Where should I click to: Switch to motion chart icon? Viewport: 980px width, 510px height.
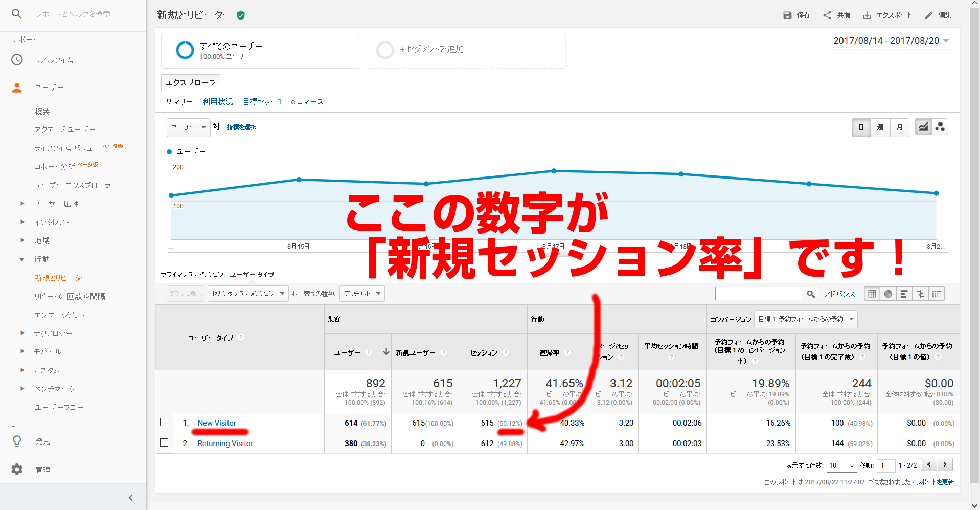940,127
